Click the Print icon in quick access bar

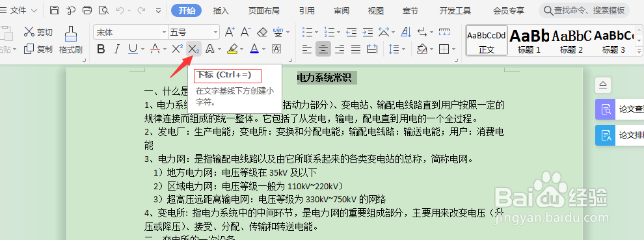(x=87, y=10)
